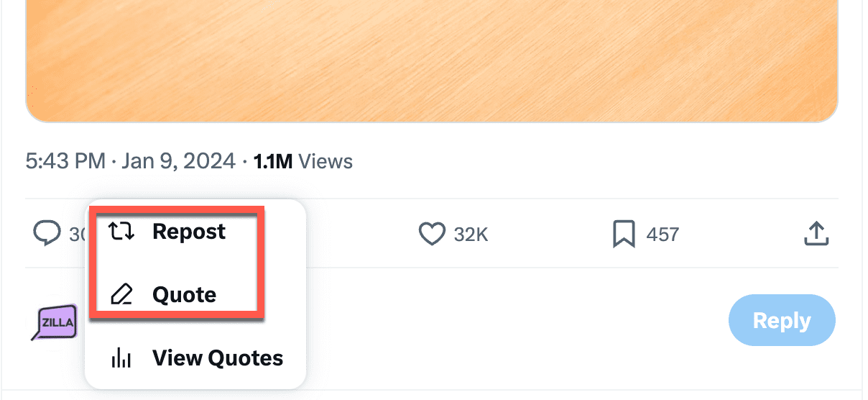The image size is (868, 400).
Task: Click the purple ZILLA profile avatar
Action: (x=55, y=322)
